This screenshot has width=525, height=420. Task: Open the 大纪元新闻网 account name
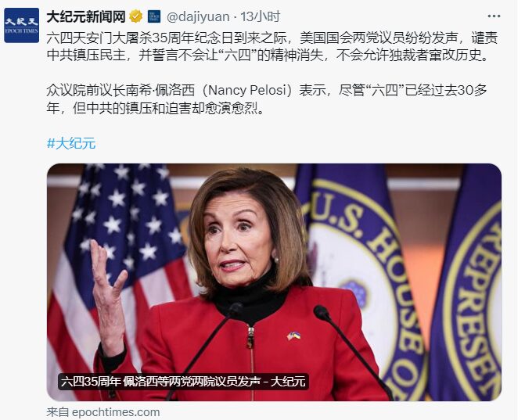(x=86, y=16)
